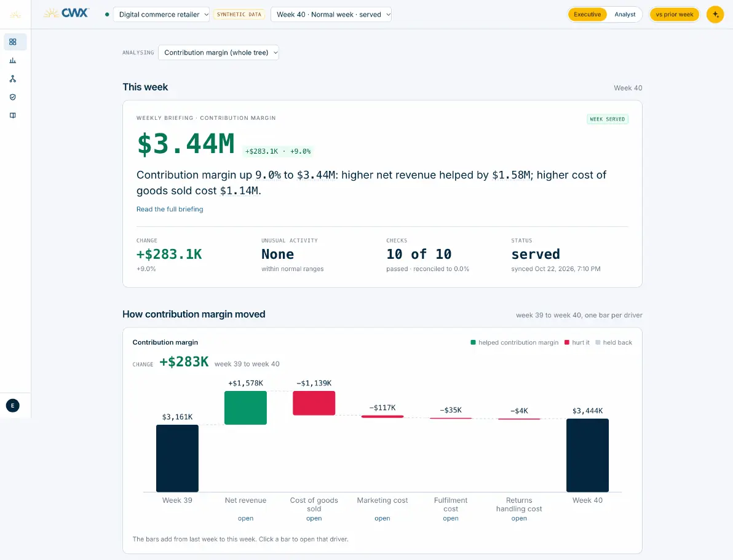Open the Returns handling cost driver link
Image resolution: width=733 pixels, height=560 pixels.
[519, 518]
